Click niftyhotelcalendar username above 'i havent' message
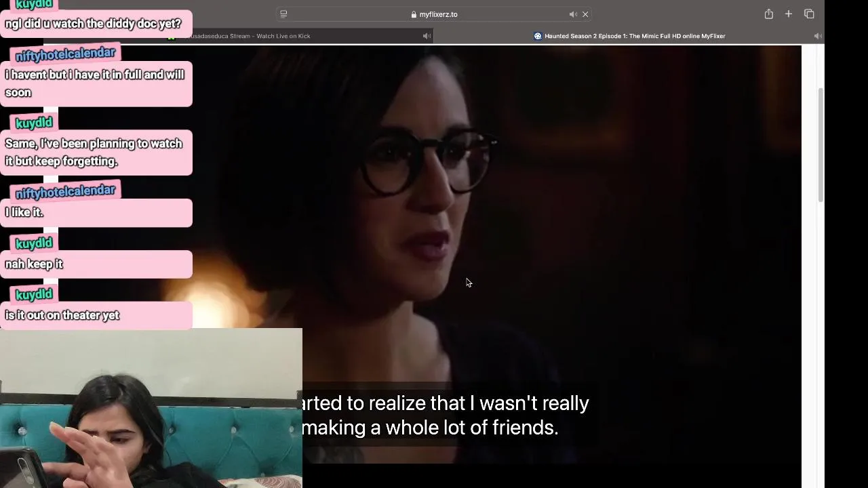 tap(65, 54)
